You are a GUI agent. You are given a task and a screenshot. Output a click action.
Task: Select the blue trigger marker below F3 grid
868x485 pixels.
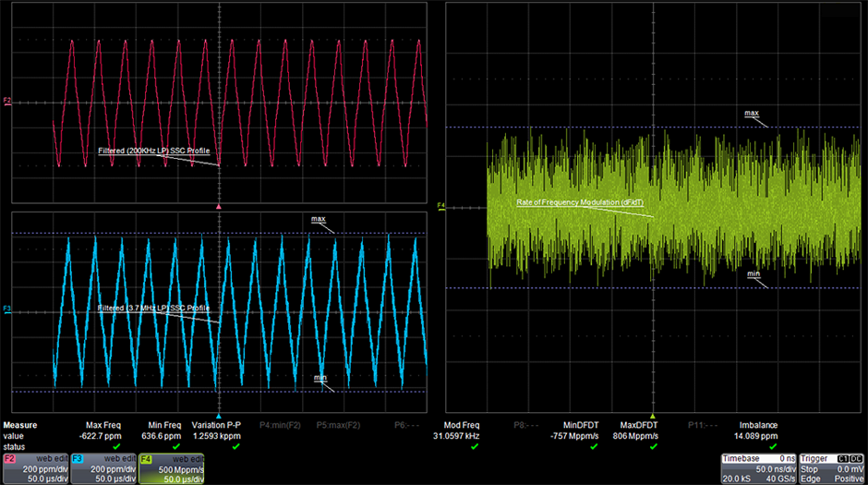pyautogui.click(x=218, y=416)
